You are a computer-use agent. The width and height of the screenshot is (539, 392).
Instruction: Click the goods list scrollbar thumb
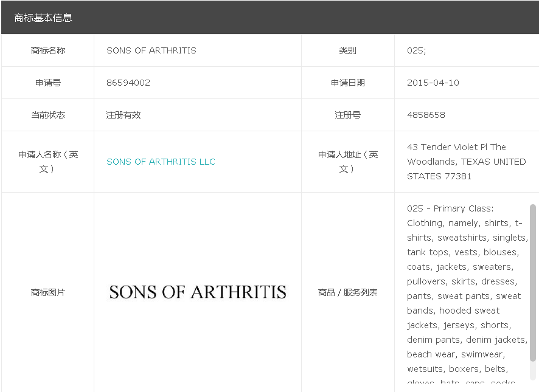533,283
